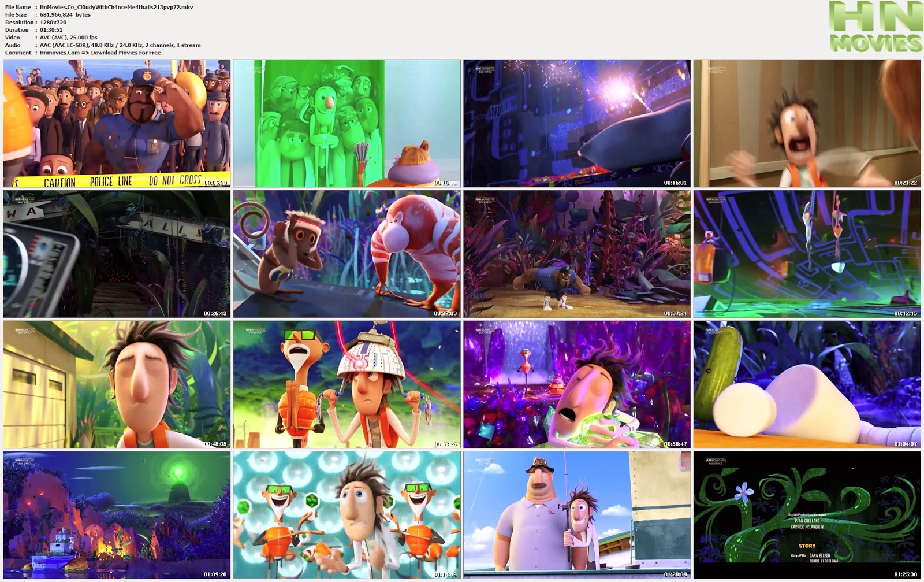Viewport: 924px width, 582px height.
Task: Select the end credits thumbnail at 01:25:30
Action: 807,516
